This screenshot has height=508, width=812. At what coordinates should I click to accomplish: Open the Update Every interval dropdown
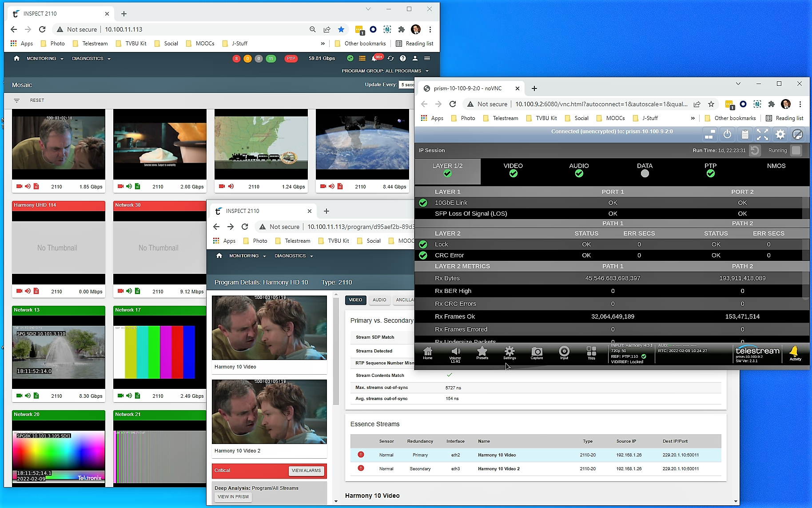(x=407, y=84)
